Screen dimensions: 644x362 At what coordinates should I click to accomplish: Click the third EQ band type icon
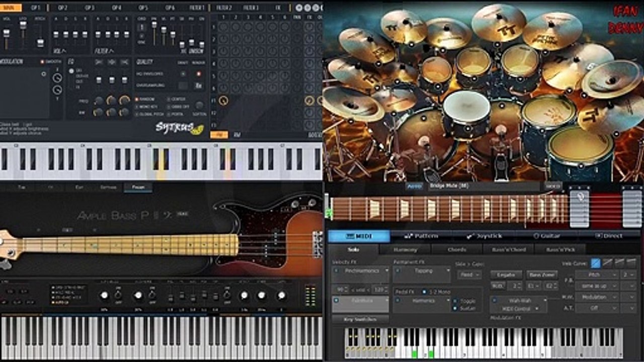click(124, 62)
